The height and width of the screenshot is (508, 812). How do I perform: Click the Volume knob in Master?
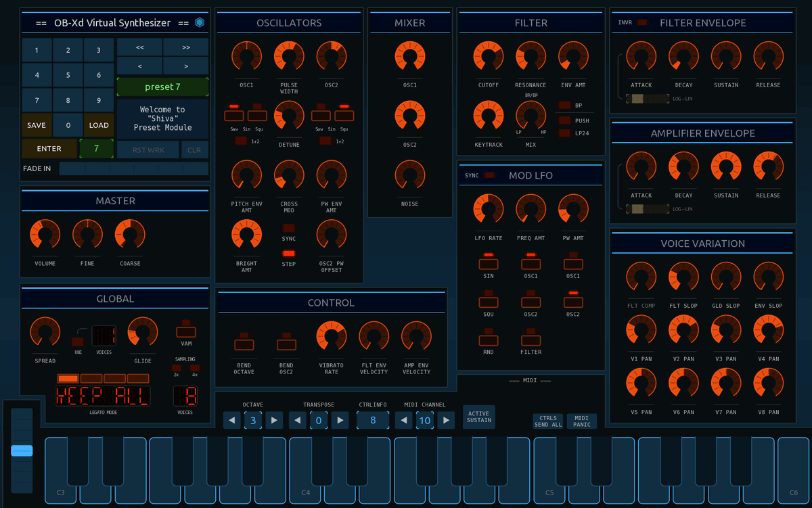45,235
